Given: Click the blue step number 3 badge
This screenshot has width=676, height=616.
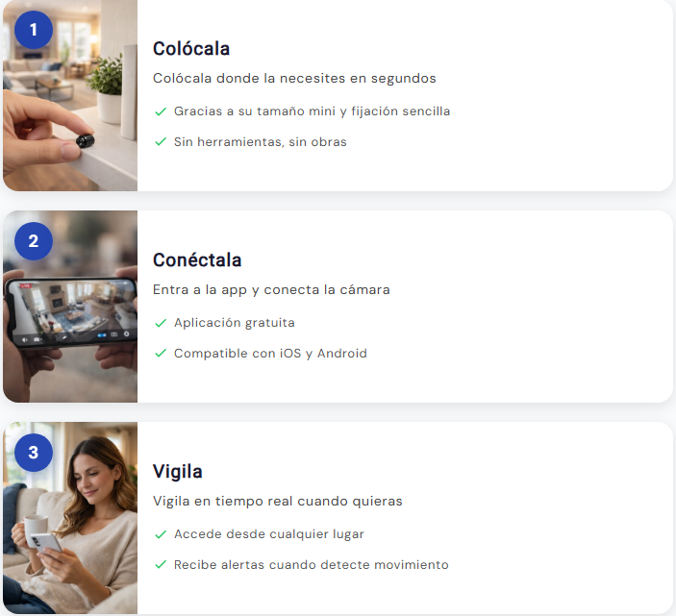Looking at the screenshot, I should pyautogui.click(x=34, y=453).
